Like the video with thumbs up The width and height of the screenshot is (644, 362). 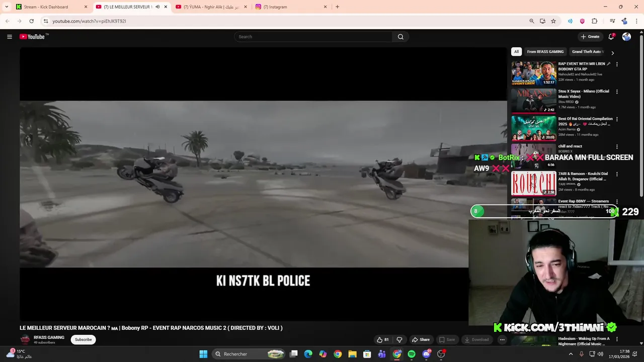click(383, 339)
